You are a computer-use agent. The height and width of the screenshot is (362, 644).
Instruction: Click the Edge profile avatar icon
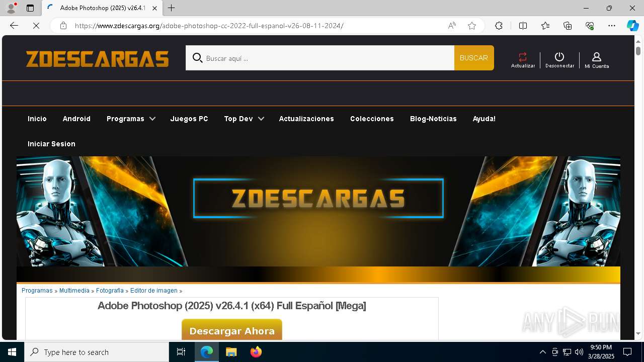11,8
